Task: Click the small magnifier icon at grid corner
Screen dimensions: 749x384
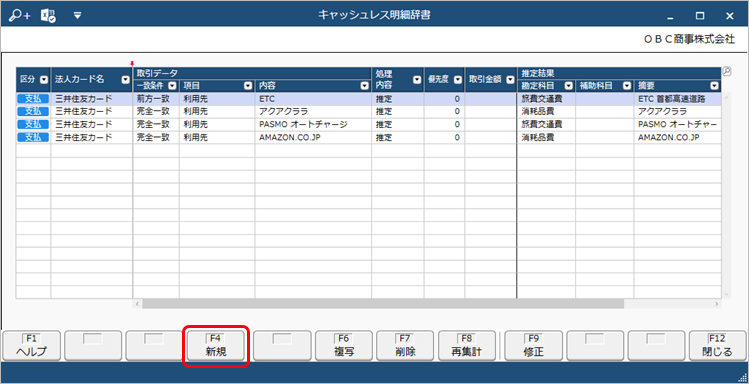Action: (727, 71)
